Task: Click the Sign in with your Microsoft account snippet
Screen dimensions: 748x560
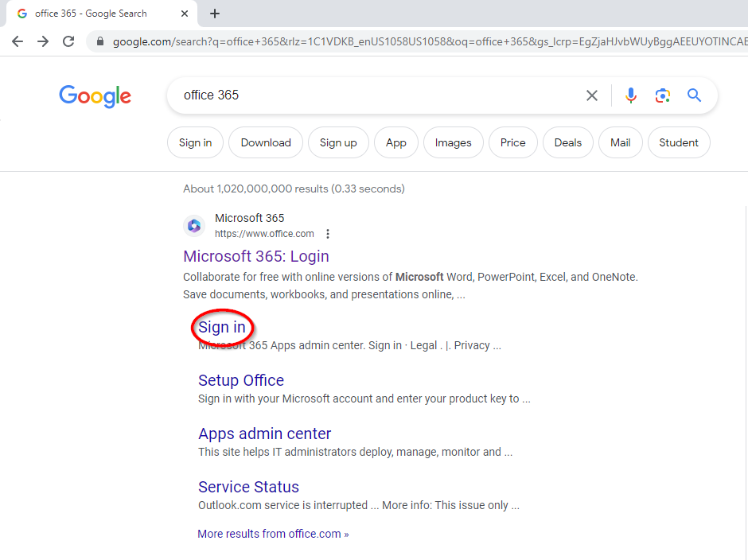Action: coord(364,399)
